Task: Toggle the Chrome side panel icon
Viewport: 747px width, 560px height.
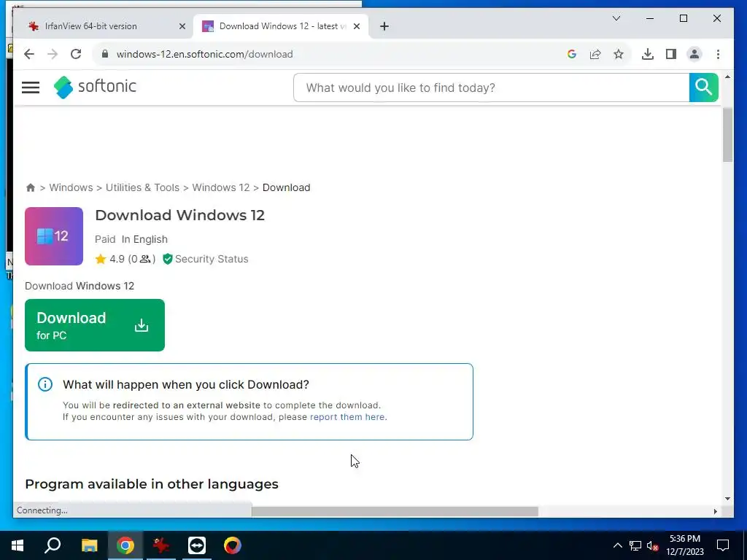Action: coord(671,54)
